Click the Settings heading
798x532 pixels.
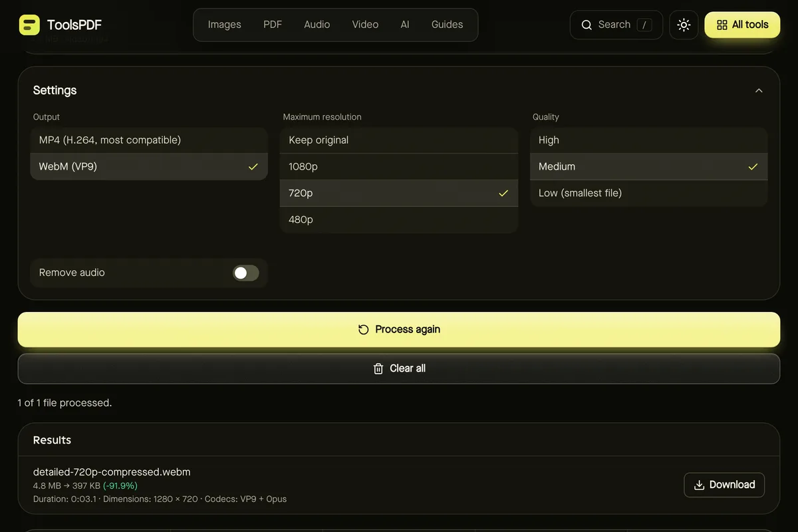[x=55, y=90]
